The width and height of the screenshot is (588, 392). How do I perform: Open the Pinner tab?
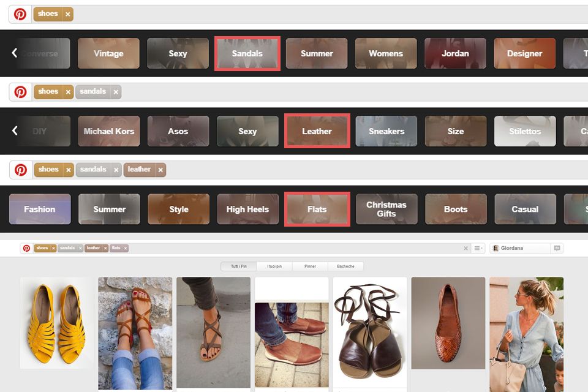click(310, 266)
